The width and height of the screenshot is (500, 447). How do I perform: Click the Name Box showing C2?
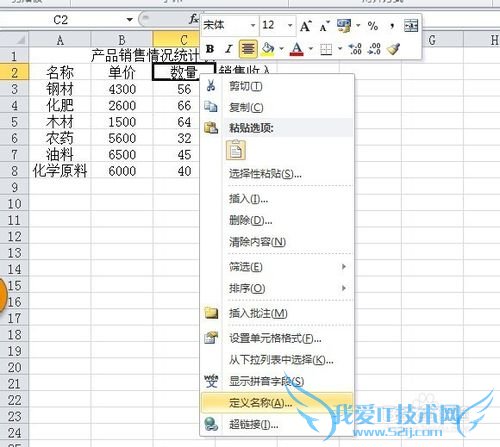(60, 20)
